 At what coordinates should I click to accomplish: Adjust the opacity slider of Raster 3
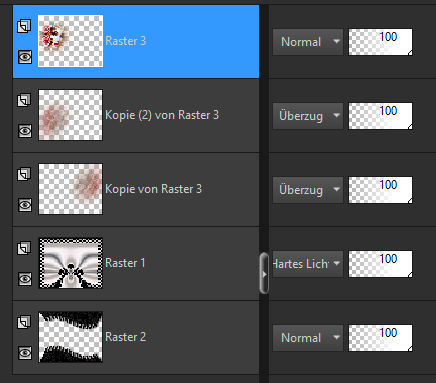pos(380,42)
